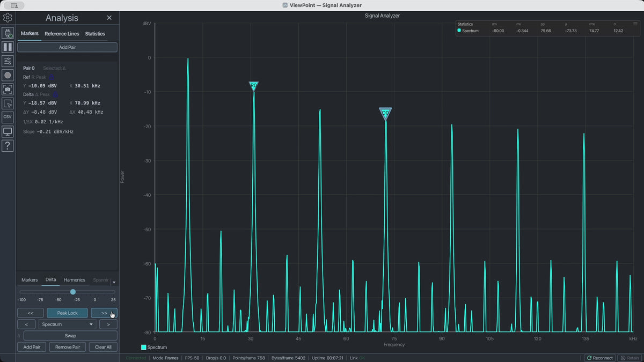
Task: Click the Swap button
Action: (x=70, y=336)
